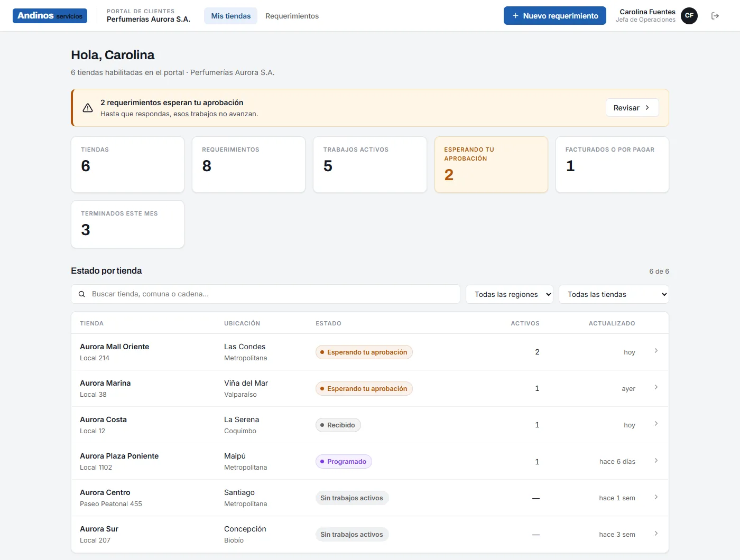The width and height of the screenshot is (740, 560).
Task: Select the Esperando tu aprobación stat card
Action: [x=491, y=165]
